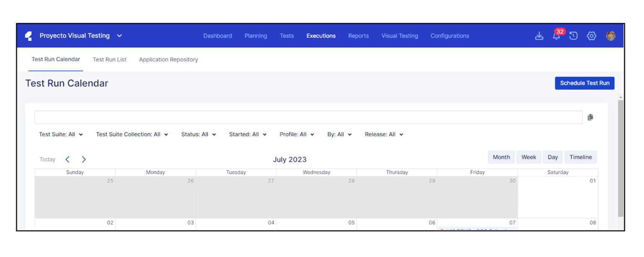
Task: Open the Started: All filter
Action: (248, 134)
